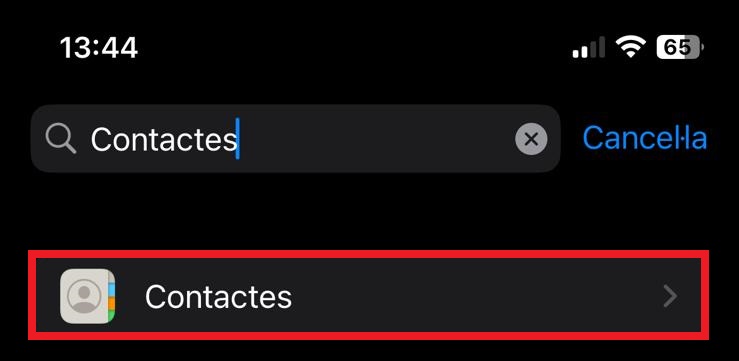The height and width of the screenshot is (361, 739).
Task: Clear the search text with the X icon
Action: click(x=531, y=139)
